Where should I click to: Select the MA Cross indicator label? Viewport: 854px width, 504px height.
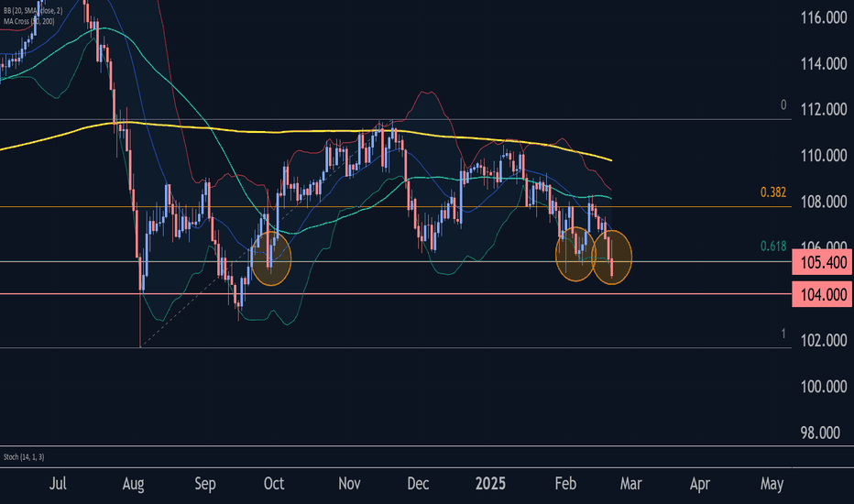29,21
